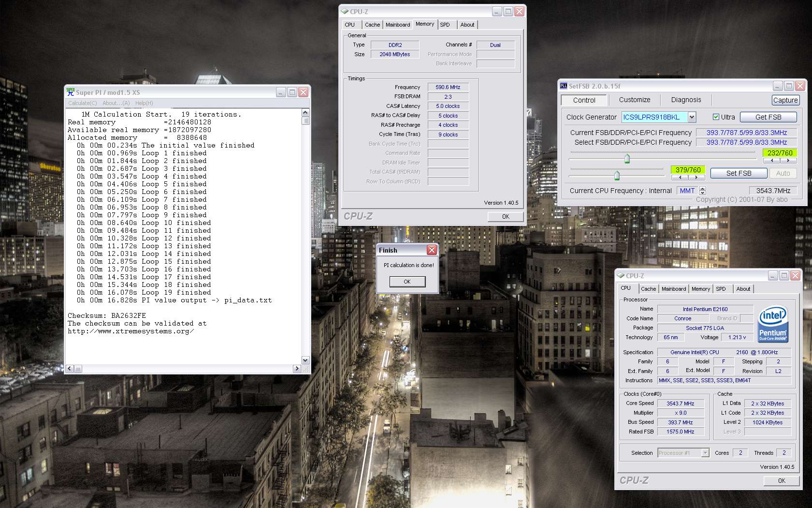Open About tab in lower CPU-Z
The height and width of the screenshot is (508, 812).
pyautogui.click(x=743, y=289)
